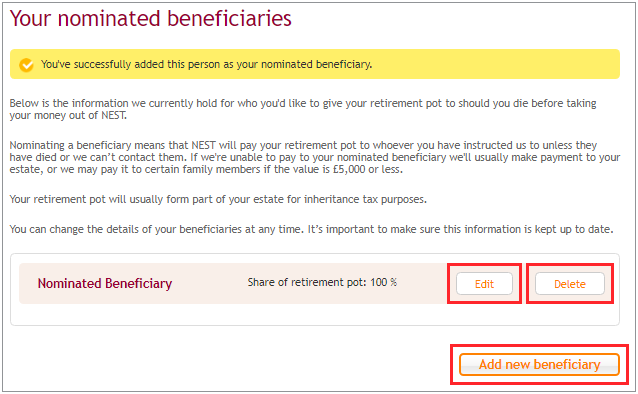Click the Your nominated beneficiaries heading
Viewport: 638px width, 394px height.
point(151,19)
